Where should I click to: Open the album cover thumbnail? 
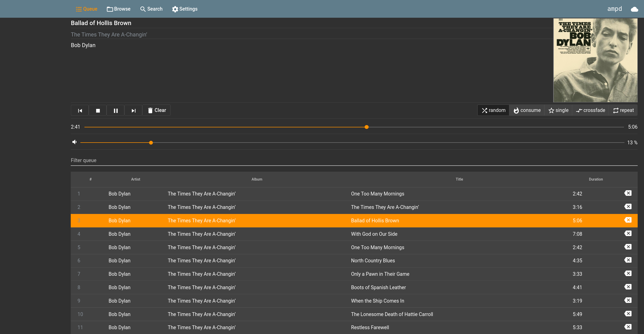point(595,60)
